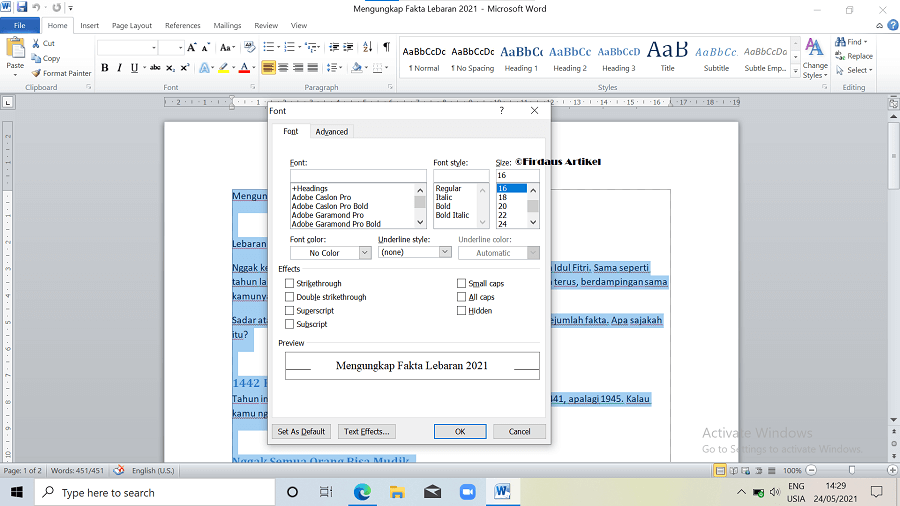The width and height of the screenshot is (900, 506).
Task: Apply Superscript from the ribbon
Action: pyautogui.click(x=185, y=68)
